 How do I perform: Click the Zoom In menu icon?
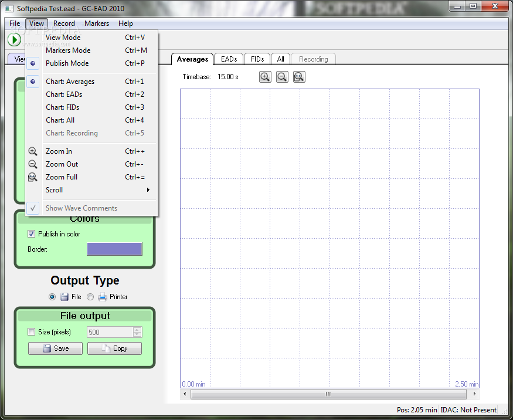(33, 151)
